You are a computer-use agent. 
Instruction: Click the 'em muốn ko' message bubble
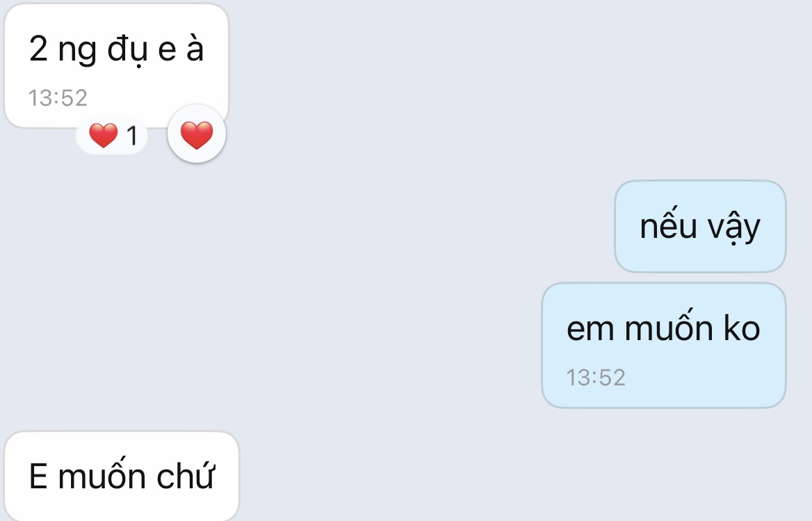click(x=664, y=346)
